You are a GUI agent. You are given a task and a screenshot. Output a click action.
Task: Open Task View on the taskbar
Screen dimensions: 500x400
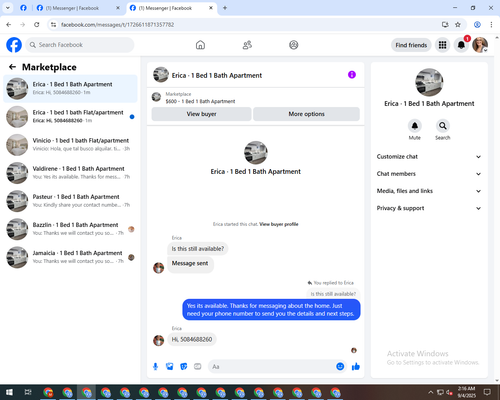pos(28,392)
